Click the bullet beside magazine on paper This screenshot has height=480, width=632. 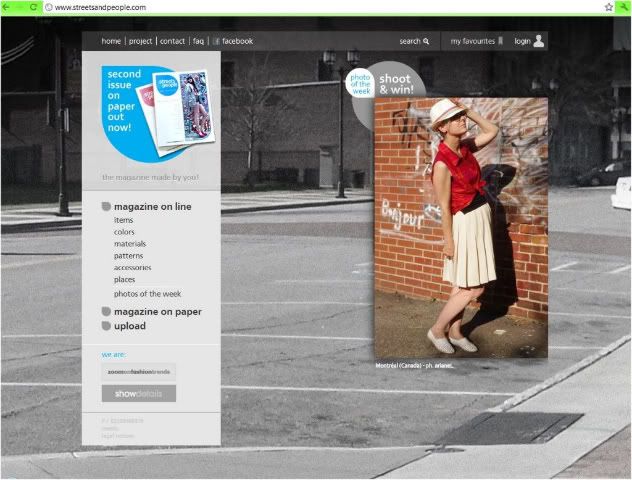[x=106, y=312]
